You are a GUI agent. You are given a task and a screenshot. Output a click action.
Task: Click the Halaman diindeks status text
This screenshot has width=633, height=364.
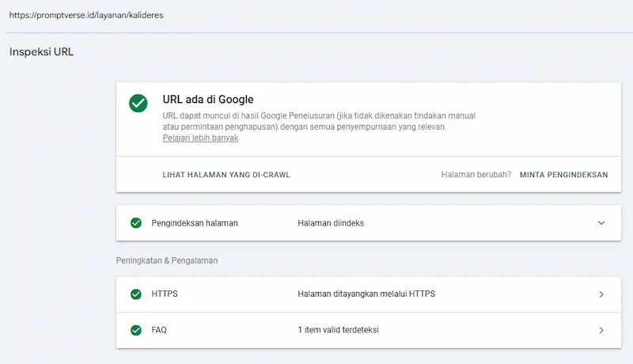[x=331, y=223]
